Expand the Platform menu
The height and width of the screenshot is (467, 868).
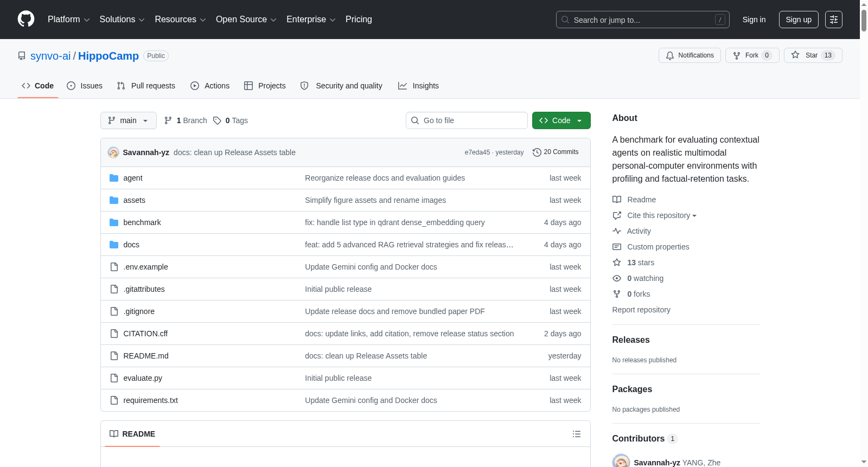(x=68, y=20)
